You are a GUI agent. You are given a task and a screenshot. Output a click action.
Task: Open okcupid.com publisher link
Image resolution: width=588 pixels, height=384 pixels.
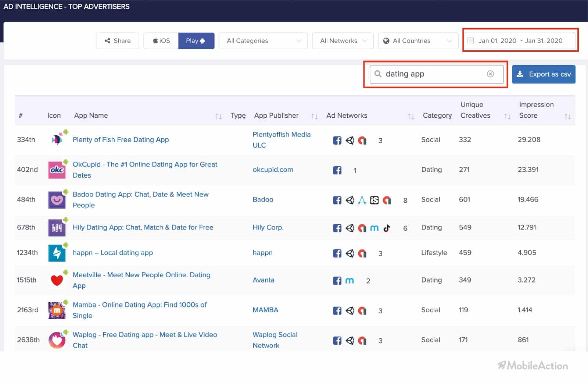(273, 170)
